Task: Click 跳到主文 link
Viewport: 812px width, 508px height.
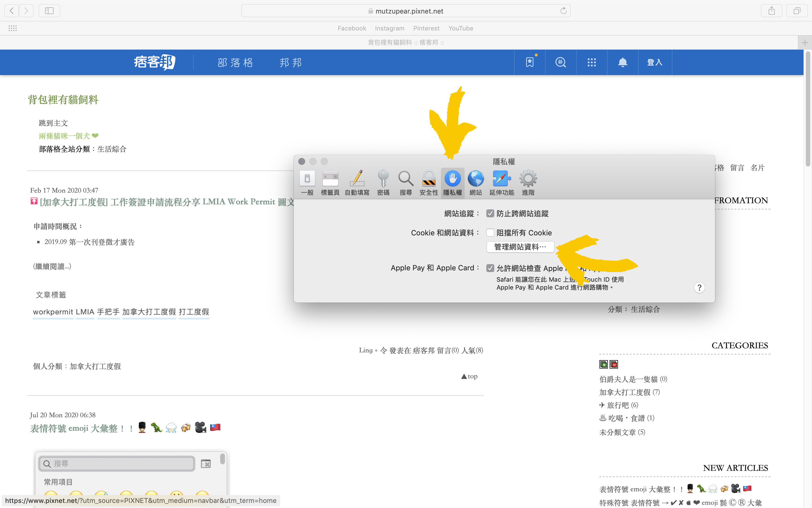Action: (x=53, y=123)
